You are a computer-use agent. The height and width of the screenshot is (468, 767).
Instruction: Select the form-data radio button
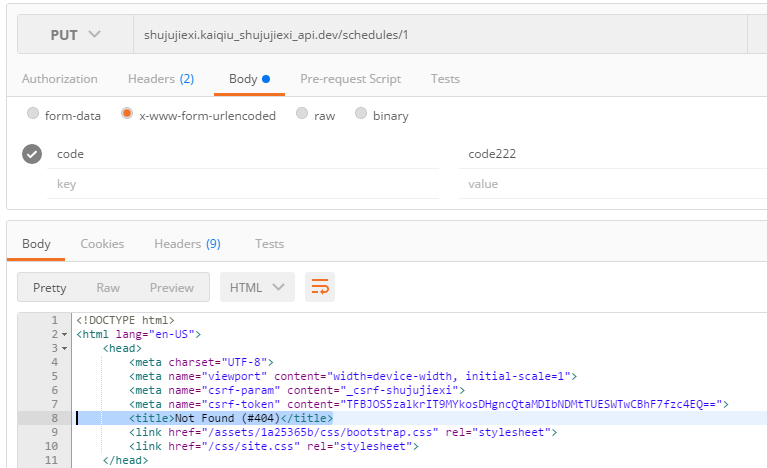point(34,114)
